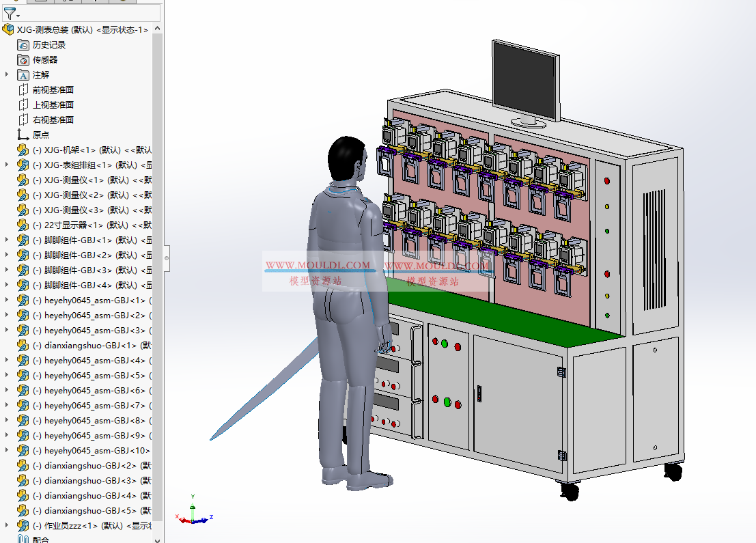Select the 上视基准面 reference plane

click(23, 105)
